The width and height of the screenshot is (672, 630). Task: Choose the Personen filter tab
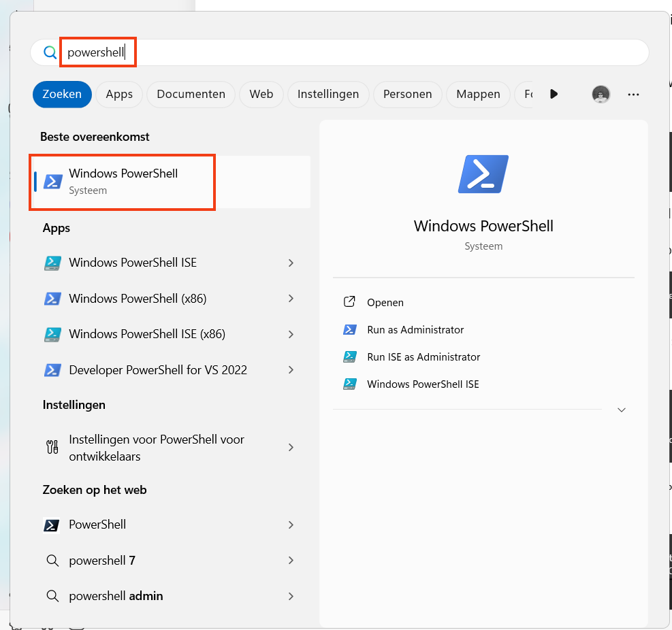click(x=408, y=94)
